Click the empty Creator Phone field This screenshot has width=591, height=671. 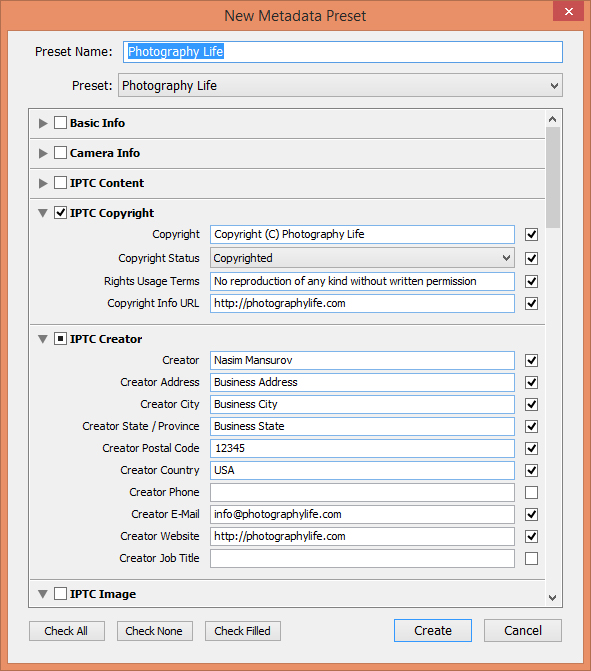[x=362, y=493]
